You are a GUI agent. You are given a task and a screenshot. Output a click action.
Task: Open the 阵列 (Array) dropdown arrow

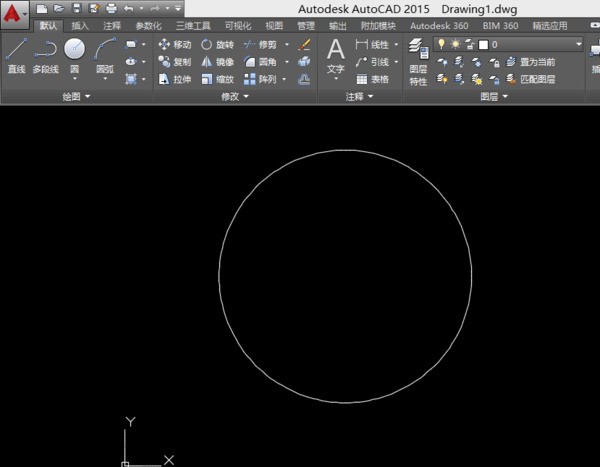pyautogui.click(x=284, y=79)
